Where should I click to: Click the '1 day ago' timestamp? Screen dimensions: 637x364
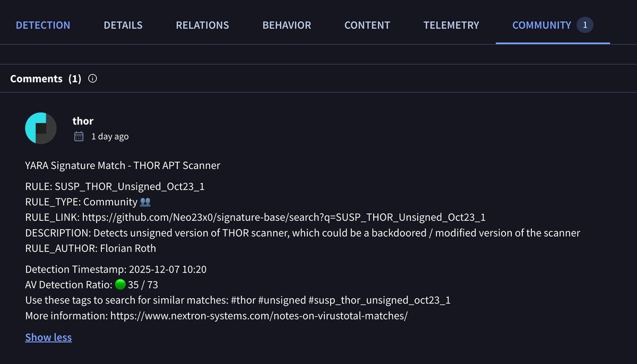110,136
